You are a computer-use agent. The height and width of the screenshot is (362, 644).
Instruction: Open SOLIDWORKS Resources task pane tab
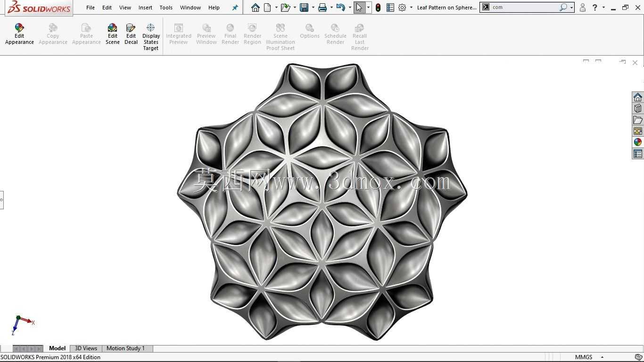tap(638, 97)
